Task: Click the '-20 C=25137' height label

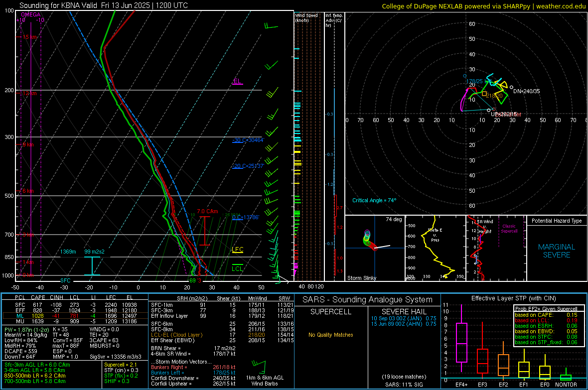Action: pyautogui.click(x=248, y=166)
